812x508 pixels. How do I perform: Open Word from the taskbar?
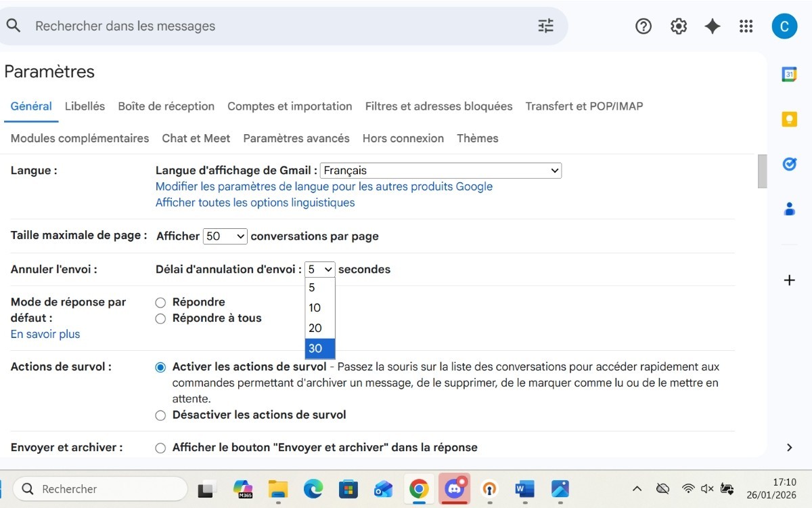pyautogui.click(x=524, y=488)
